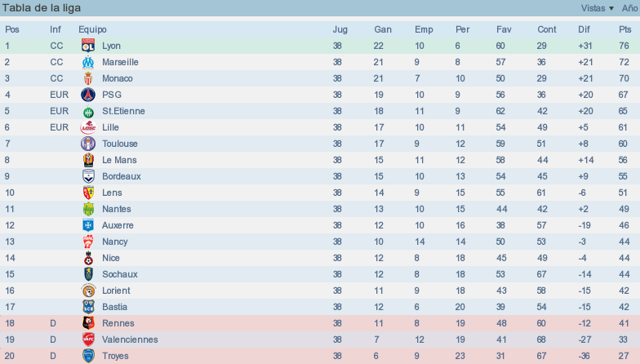
Task: Select the Sochaux club badge
Action: 88,274
